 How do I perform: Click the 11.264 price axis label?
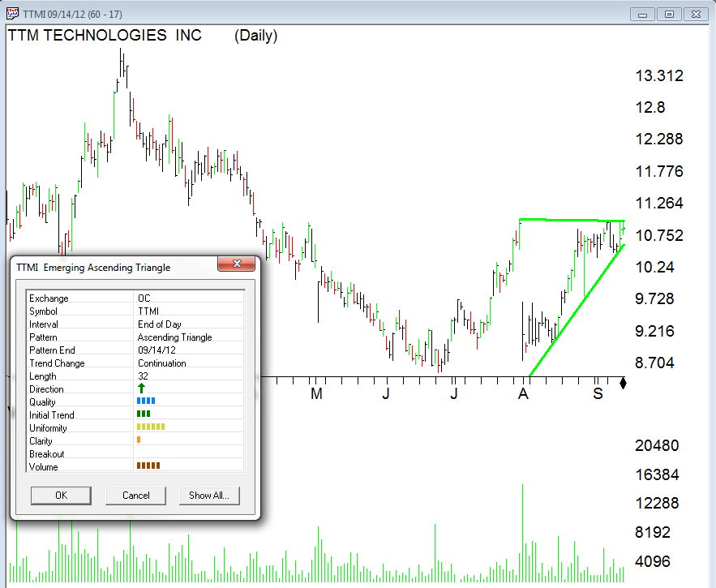click(x=659, y=204)
